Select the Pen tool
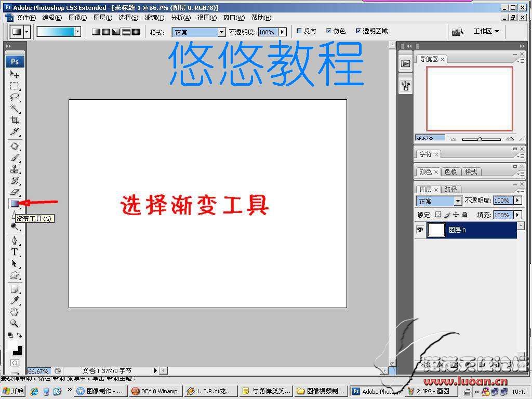The image size is (532, 399). point(14,241)
